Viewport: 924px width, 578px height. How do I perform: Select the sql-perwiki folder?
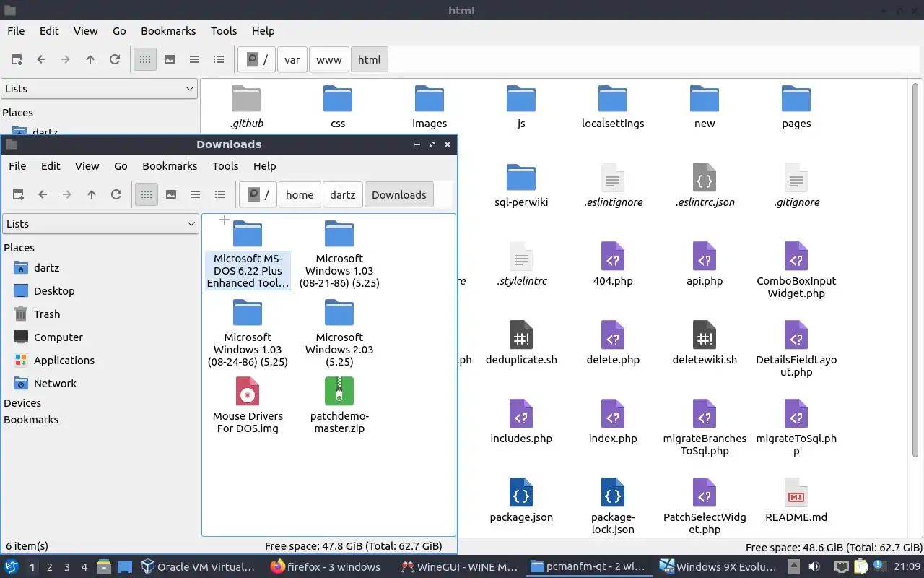click(x=521, y=185)
